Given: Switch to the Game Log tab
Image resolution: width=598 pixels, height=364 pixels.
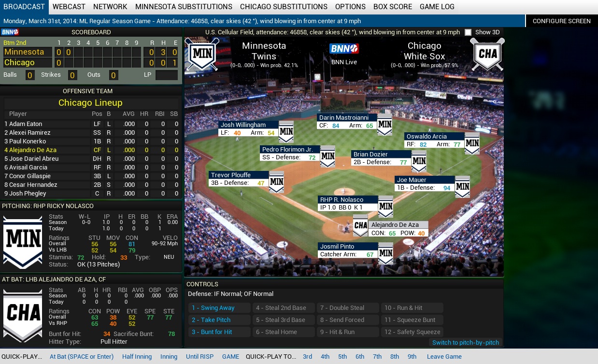Looking at the screenshot, I should tap(437, 7).
